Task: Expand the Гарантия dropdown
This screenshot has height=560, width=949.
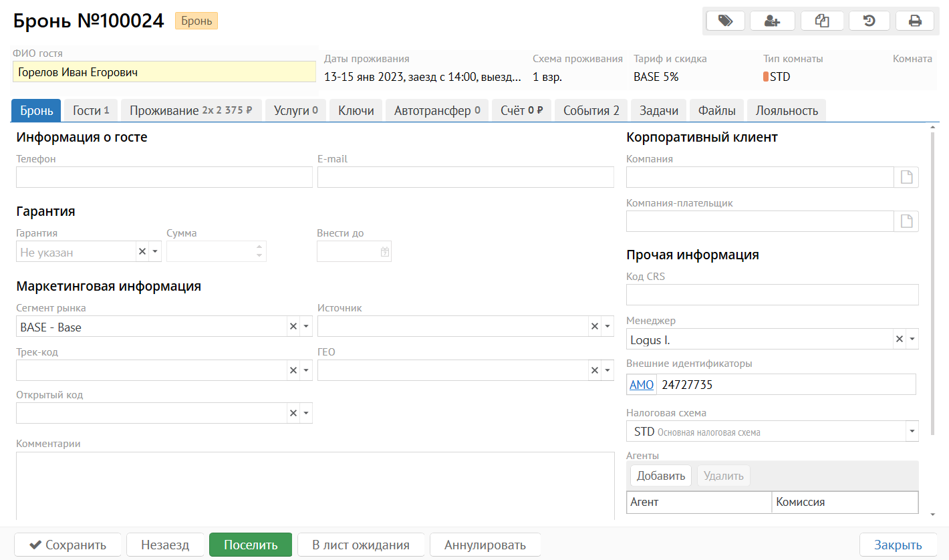Action: (x=155, y=252)
